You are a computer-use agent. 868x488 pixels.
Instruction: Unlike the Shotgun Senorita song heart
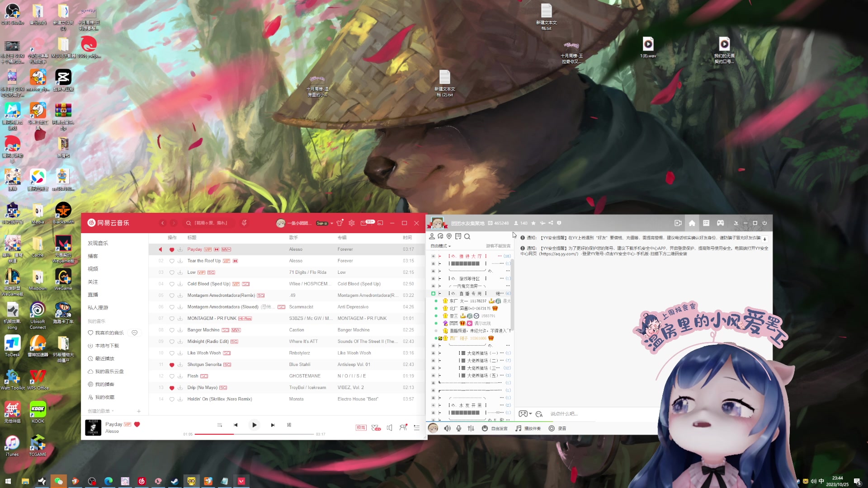coord(172,365)
